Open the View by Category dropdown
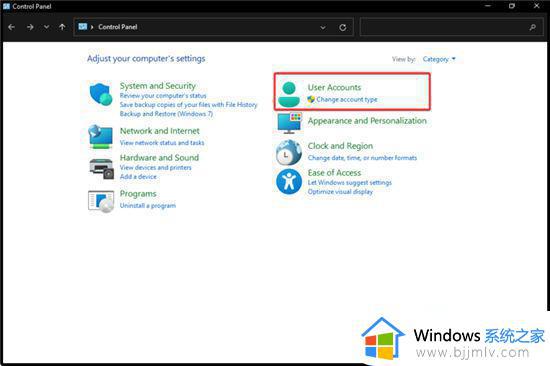The height and width of the screenshot is (366, 550). [x=439, y=59]
